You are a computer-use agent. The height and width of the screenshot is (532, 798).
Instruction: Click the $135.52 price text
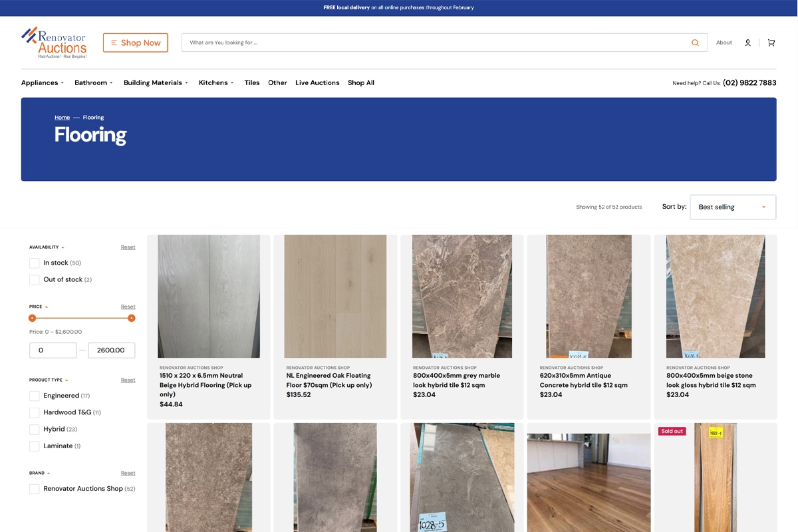tap(299, 395)
